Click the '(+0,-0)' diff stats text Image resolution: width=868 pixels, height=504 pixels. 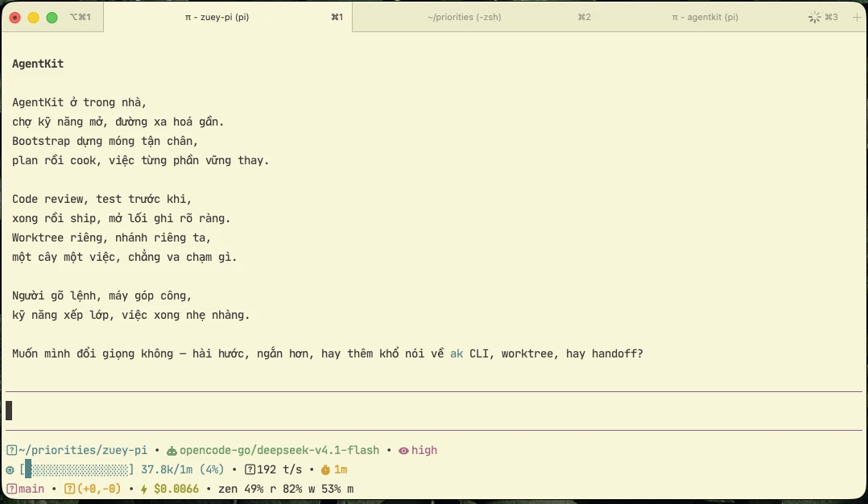(x=99, y=489)
